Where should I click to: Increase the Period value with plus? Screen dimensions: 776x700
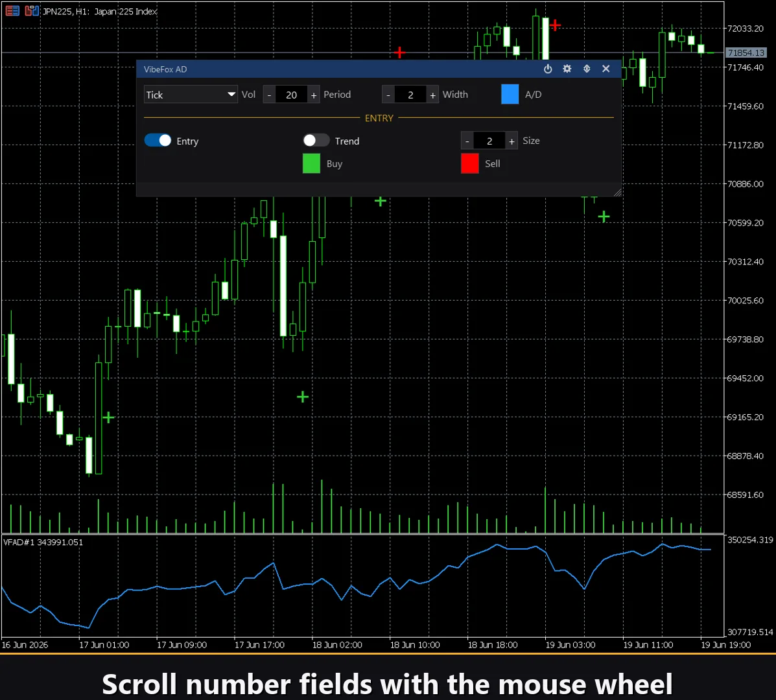pos(314,95)
